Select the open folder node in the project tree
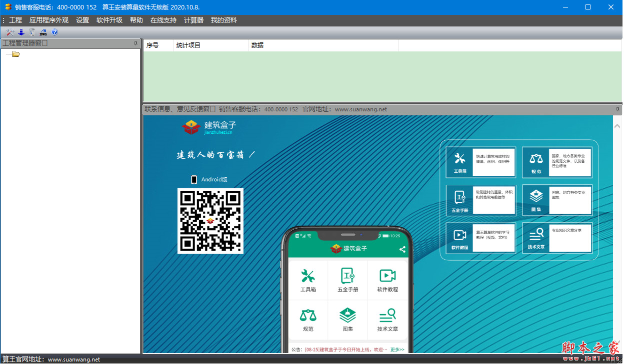625x364 pixels. click(16, 54)
